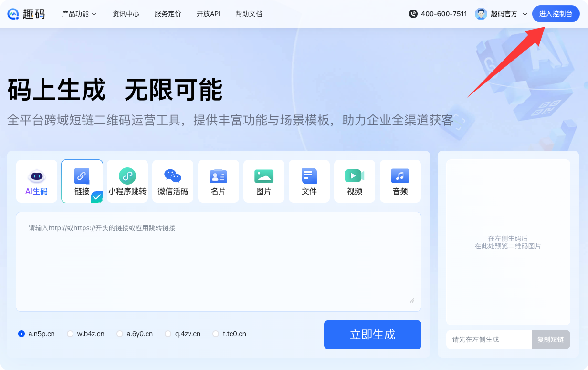The height and width of the screenshot is (370, 588).
Task: Choose the 小程序跳转 code type icon
Action: pos(127,176)
